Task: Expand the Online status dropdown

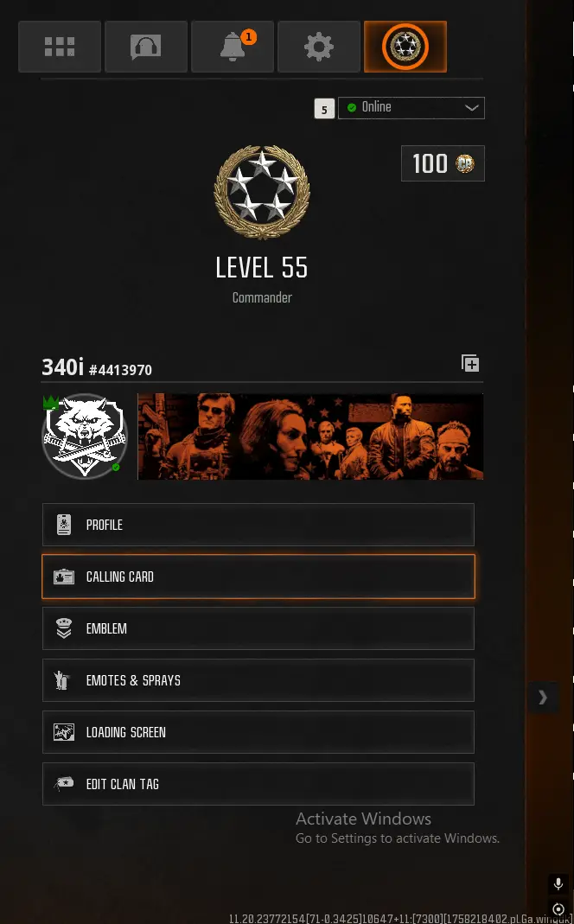Action: (x=411, y=108)
